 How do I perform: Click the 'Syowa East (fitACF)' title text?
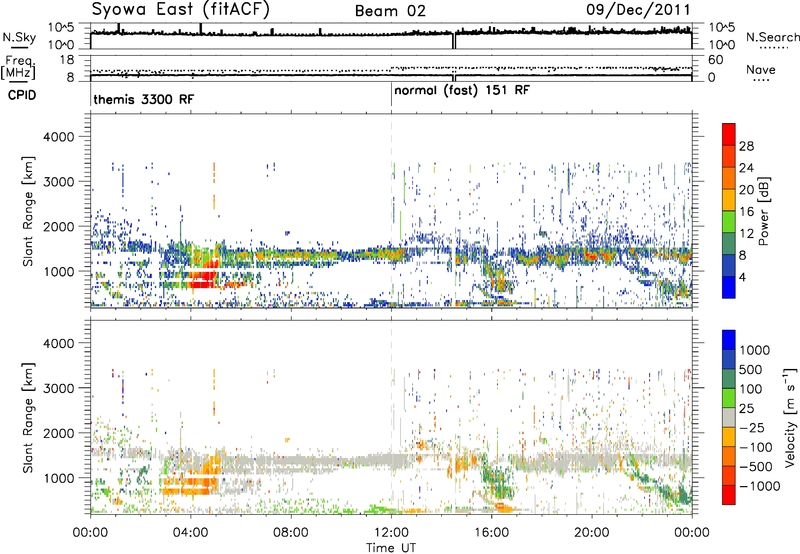(x=181, y=10)
